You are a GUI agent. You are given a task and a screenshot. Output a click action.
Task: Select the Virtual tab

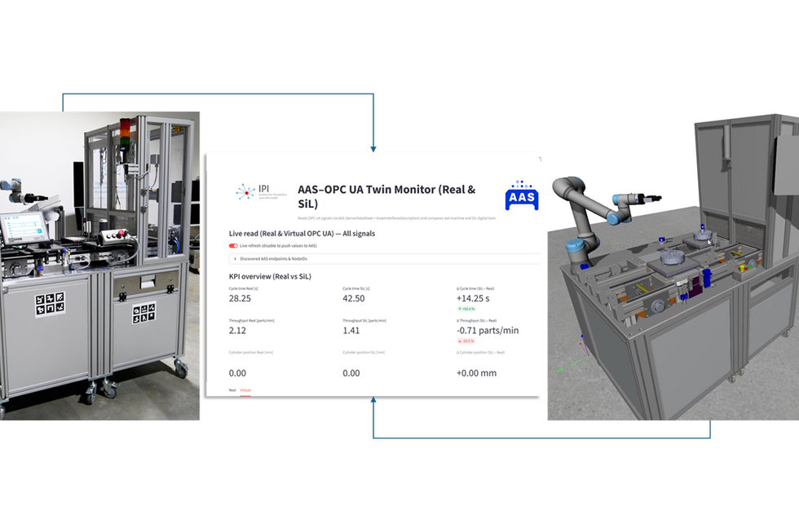(245, 390)
